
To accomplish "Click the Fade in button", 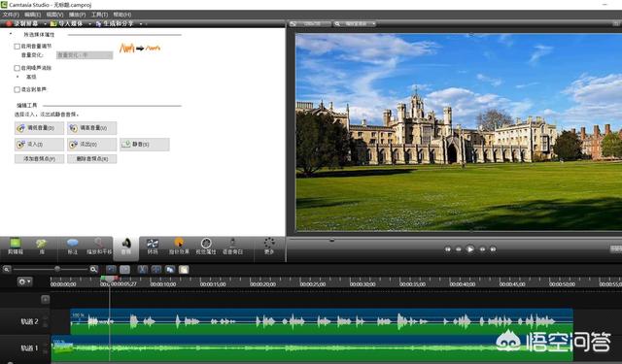I will click(x=39, y=145).
